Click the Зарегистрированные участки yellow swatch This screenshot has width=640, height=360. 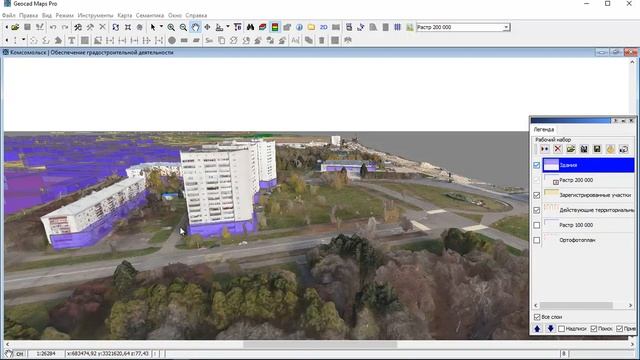[x=551, y=193]
